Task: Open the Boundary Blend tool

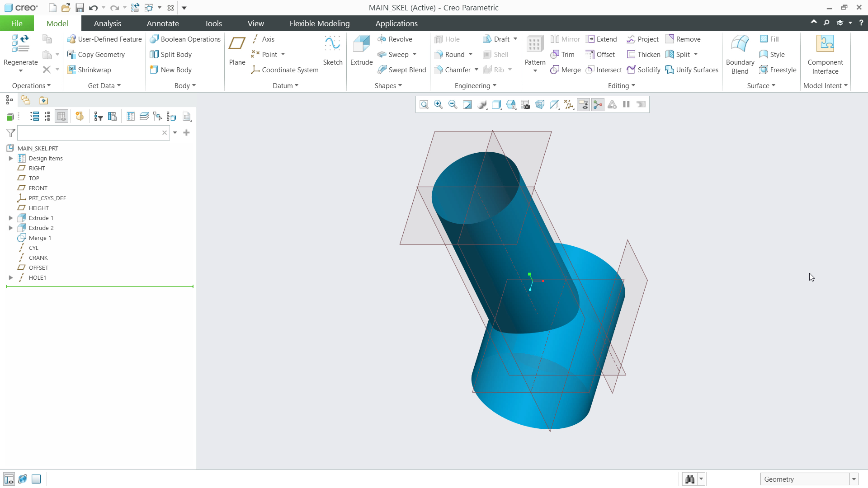Action: pyautogui.click(x=740, y=54)
